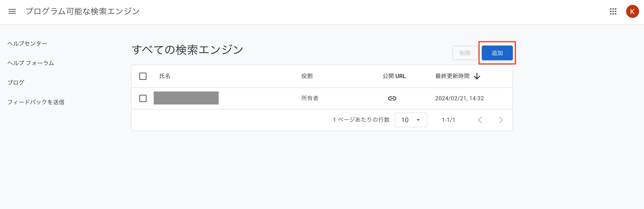Viewport: 644px width, 209px height.
Task: Go to the previous page arrow
Action: [x=480, y=120]
